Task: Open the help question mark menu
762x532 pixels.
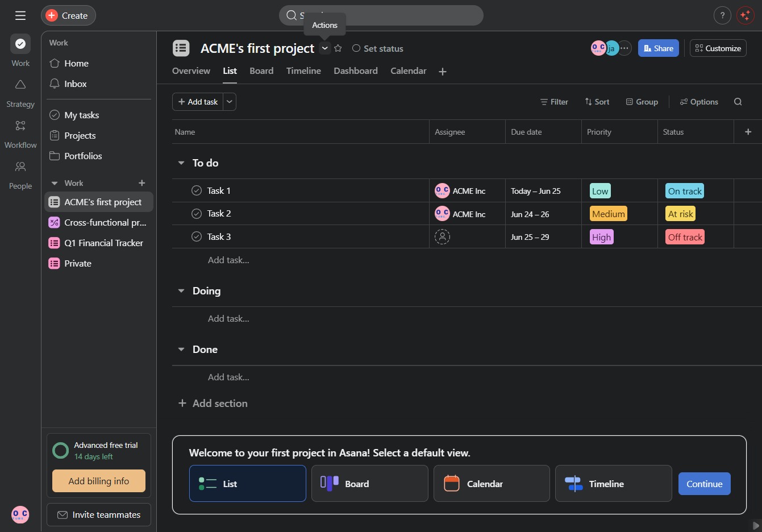Action: point(722,15)
